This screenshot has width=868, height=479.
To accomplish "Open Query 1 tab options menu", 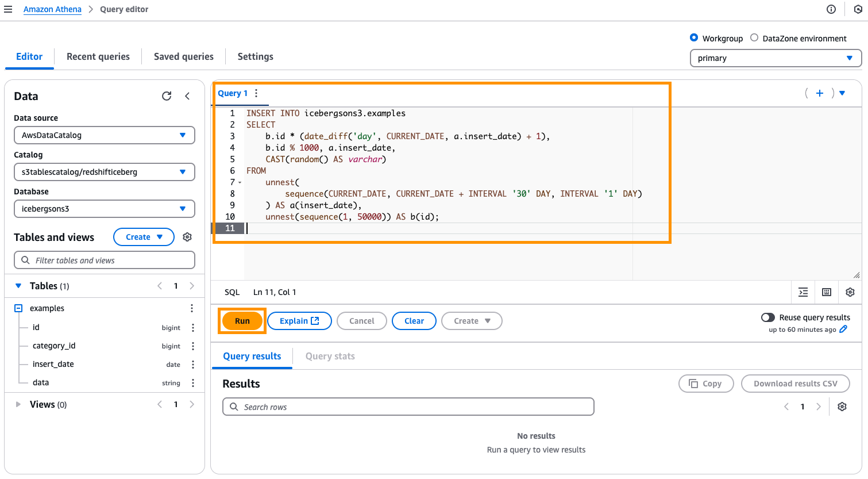I will (x=256, y=93).
